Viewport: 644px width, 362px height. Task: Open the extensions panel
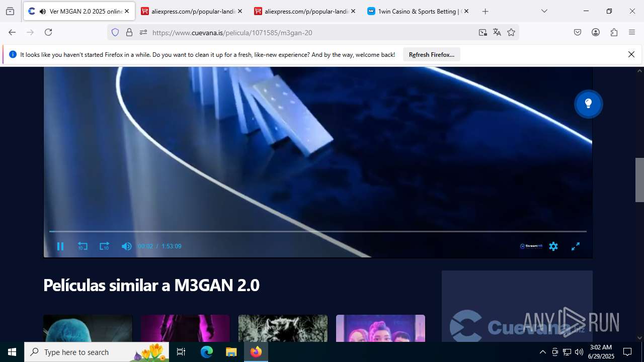(614, 32)
